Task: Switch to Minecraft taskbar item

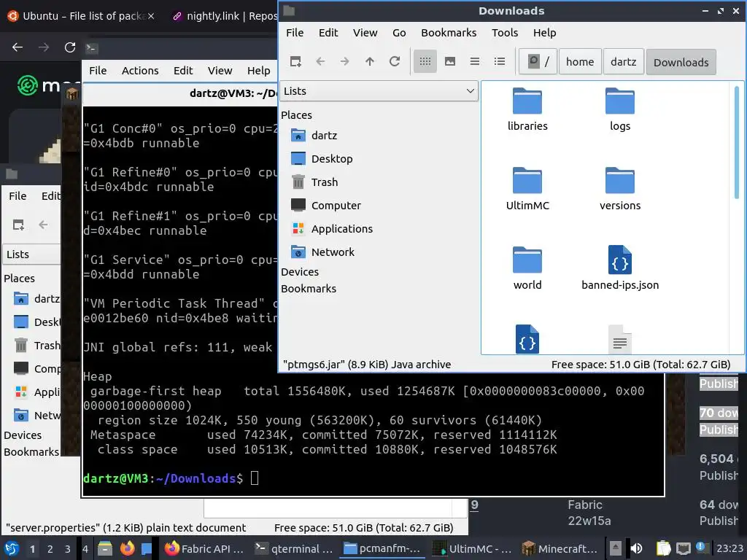Action: click(560, 548)
